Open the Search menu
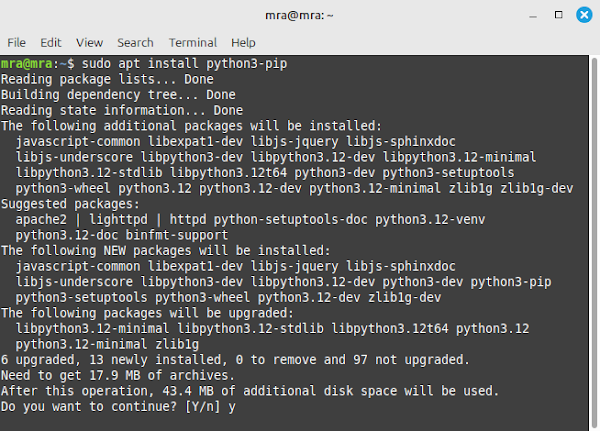Screen dimensions: 600x431 point(135,42)
